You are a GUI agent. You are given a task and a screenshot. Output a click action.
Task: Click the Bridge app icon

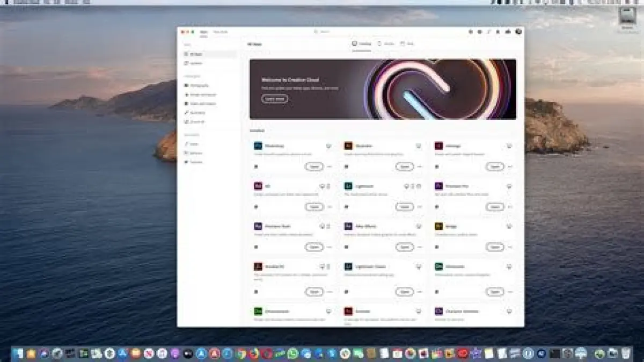pyautogui.click(x=438, y=226)
